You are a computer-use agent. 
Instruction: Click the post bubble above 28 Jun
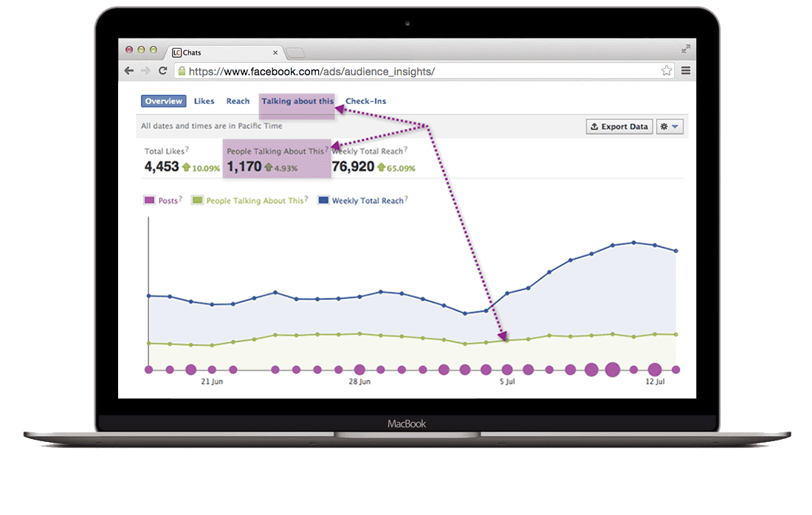[x=359, y=370]
